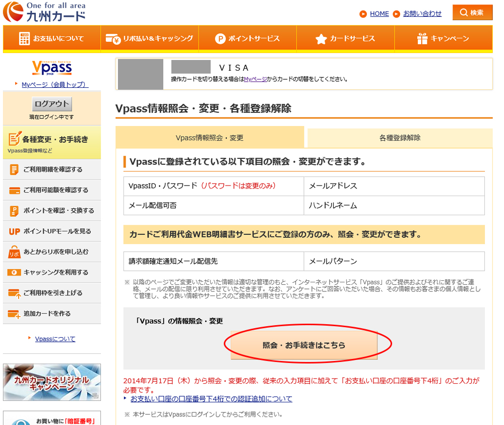Click the Vpass情報照会・変更・各種登録解除 page heading
The width and height of the screenshot is (504, 425).
point(204,108)
